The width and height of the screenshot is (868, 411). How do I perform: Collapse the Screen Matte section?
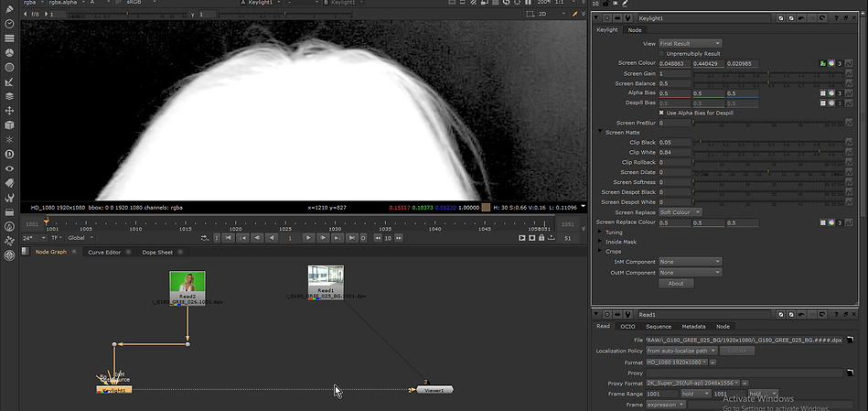(x=600, y=133)
